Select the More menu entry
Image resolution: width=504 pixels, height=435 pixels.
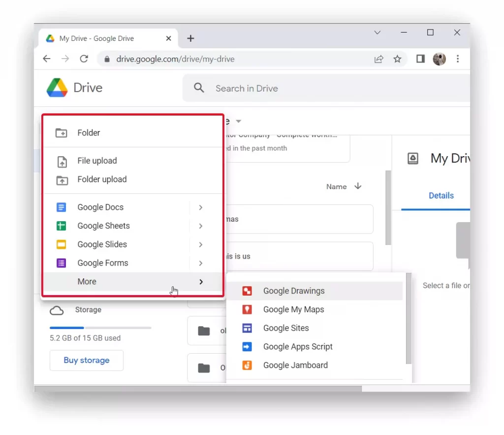pyautogui.click(x=133, y=282)
